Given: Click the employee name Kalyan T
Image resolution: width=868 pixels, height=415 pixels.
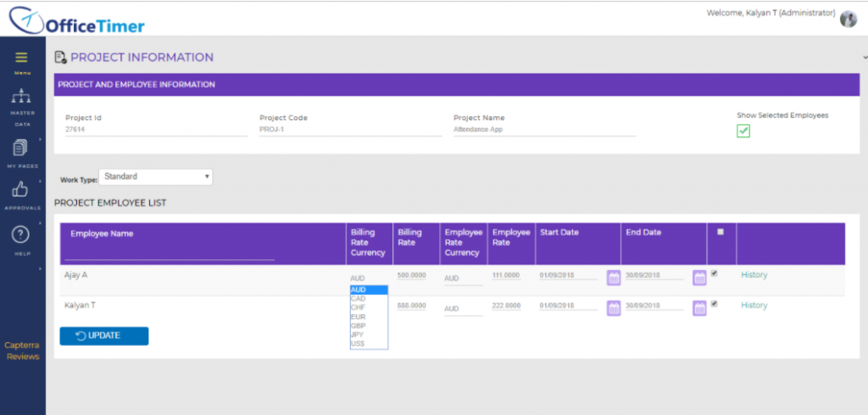Looking at the screenshot, I should point(81,305).
